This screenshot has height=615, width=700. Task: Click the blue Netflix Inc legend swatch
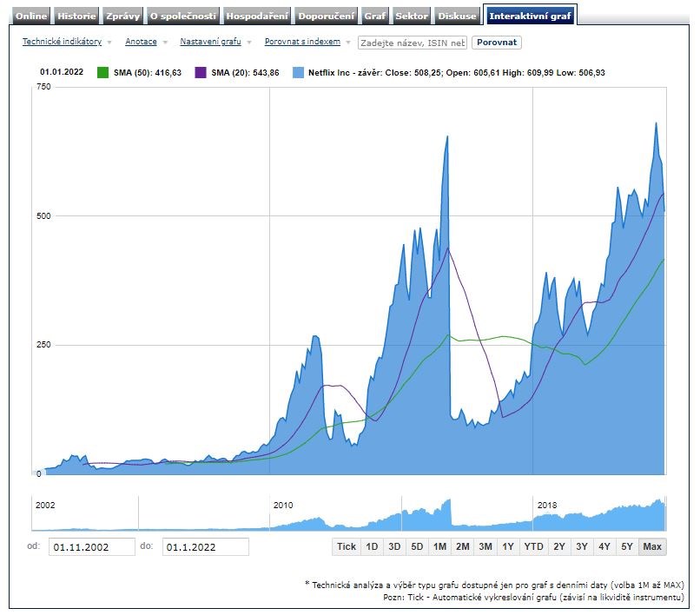(x=299, y=73)
